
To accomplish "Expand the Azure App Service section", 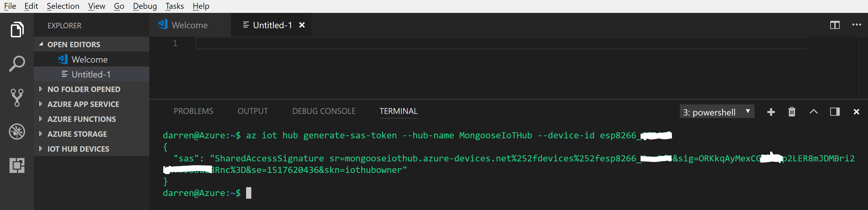I will pos(83,104).
